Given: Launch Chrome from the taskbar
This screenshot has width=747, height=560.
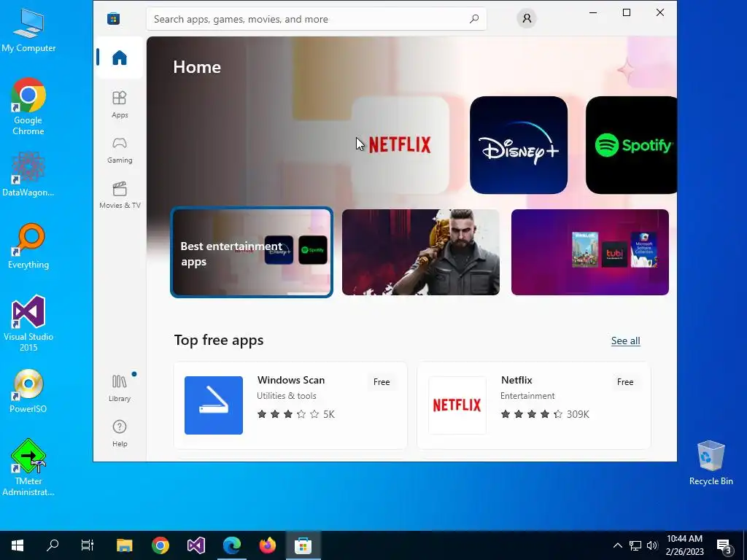Looking at the screenshot, I should (x=160, y=545).
